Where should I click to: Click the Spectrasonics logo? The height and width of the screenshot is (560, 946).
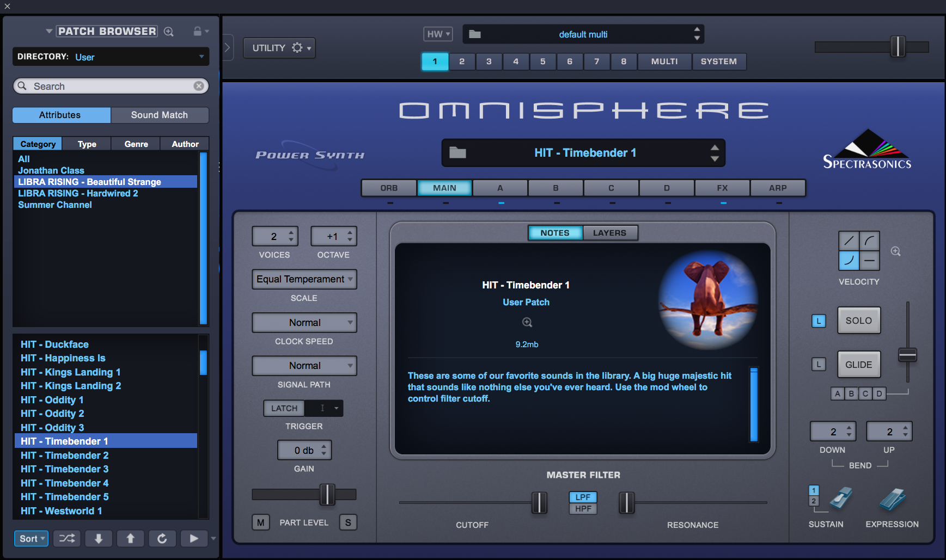pos(867,150)
